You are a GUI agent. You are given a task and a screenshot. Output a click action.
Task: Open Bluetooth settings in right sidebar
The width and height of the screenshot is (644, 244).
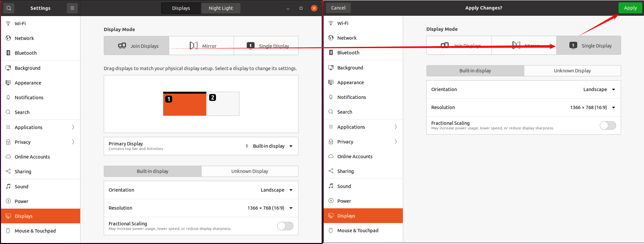coord(363,53)
